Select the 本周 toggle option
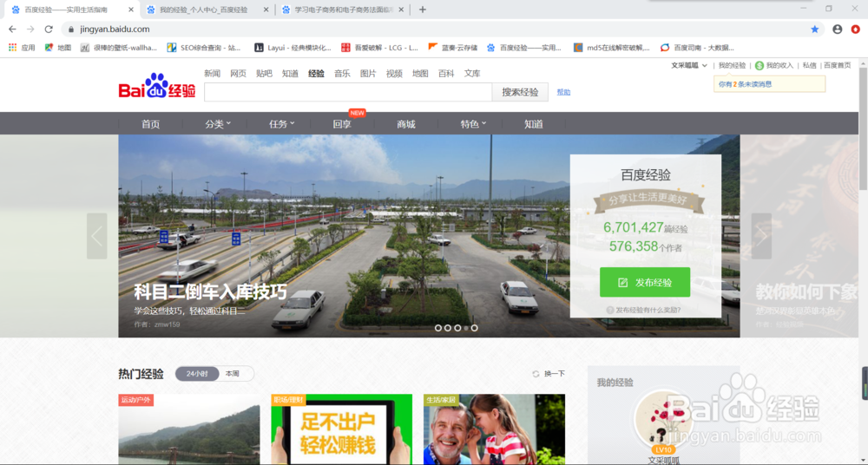 (x=233, y=374)
